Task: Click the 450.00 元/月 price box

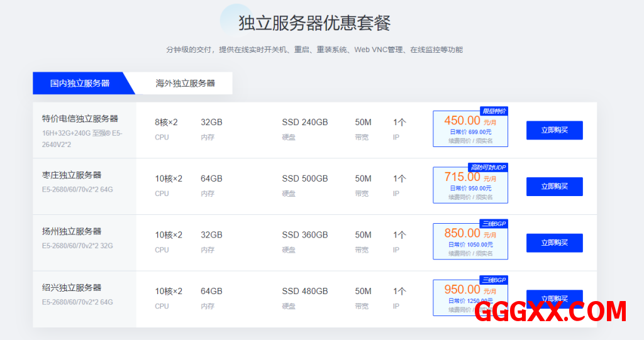Action: tap(470, 130)
